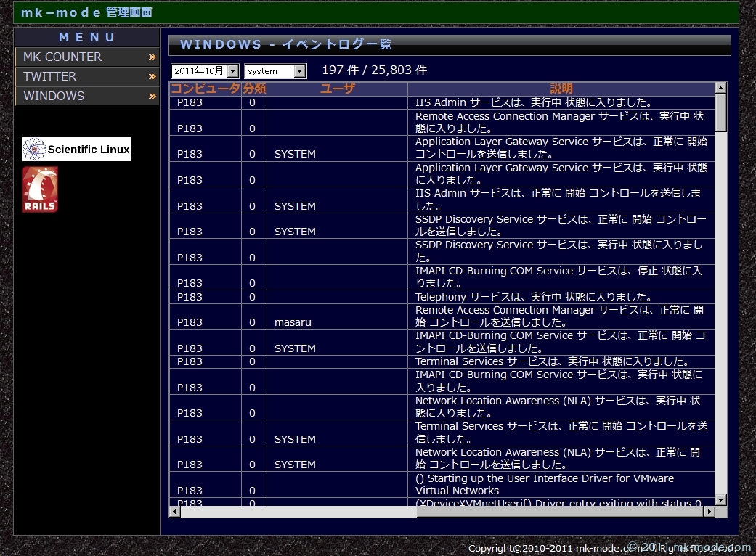
Task: Click the arrow icon beside WINDOWS
Action: (153, 96)
